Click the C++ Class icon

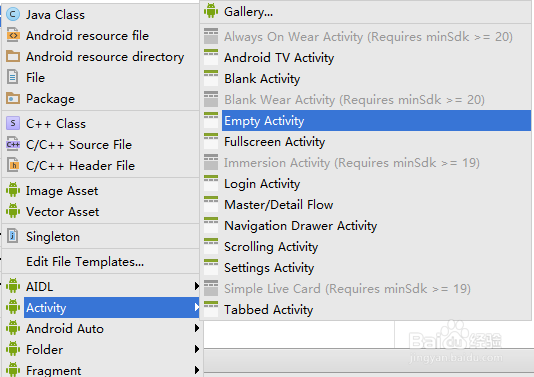[x=13, y=123]
